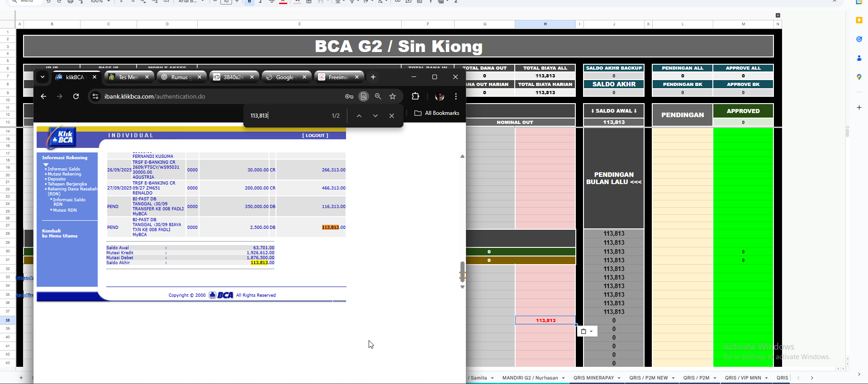Open a new Chrome tab

coord(373,77)
